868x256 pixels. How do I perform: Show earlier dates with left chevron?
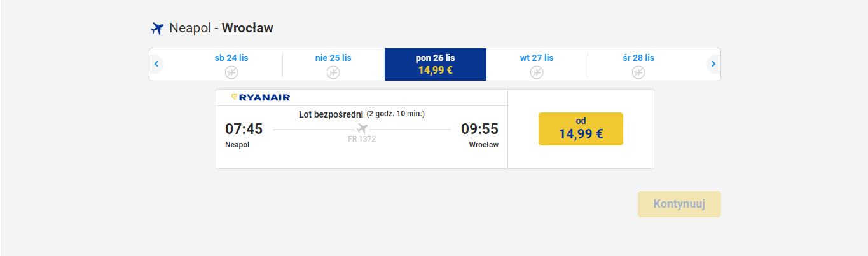pos(156,64)
